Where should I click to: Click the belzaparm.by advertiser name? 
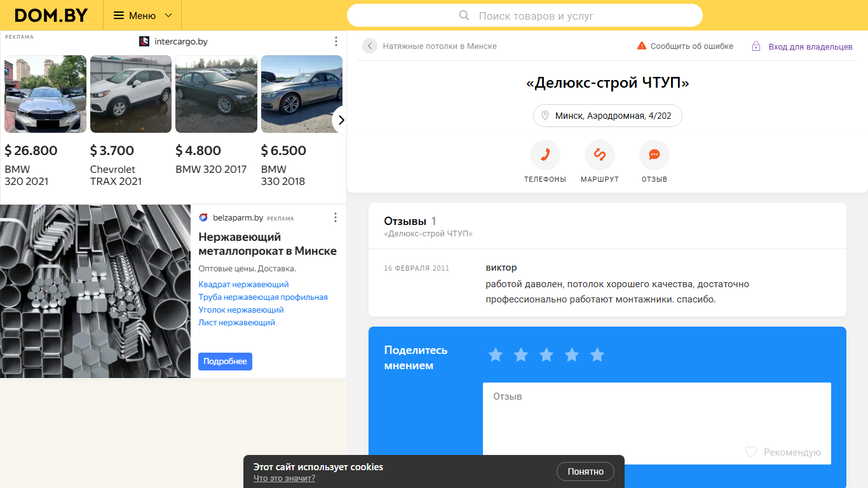pos(238,218)
